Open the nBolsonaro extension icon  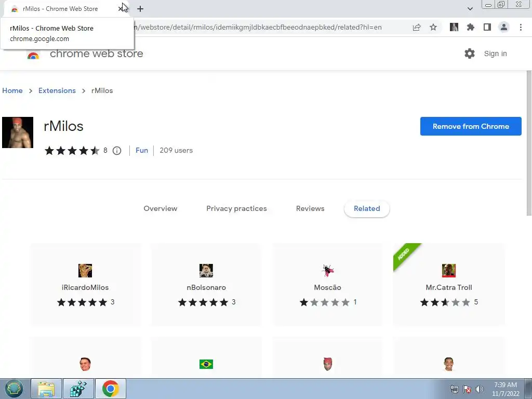(206, 271)
